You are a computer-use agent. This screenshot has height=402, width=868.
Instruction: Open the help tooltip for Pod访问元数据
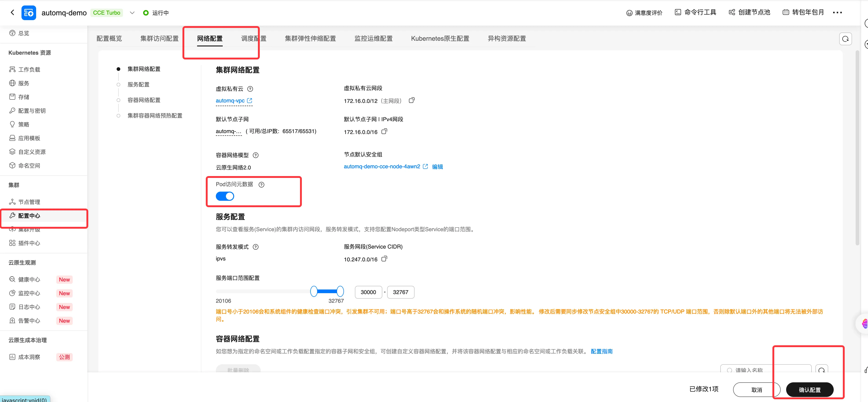[x=262, y=185]
